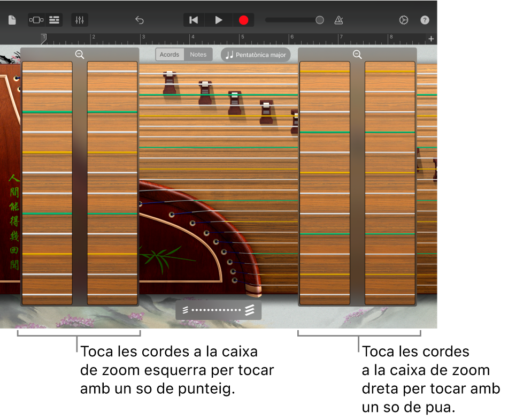Screen dimensions: 508x420
Task: Select the Tracks view icon
Action: (x=54, y=20)
